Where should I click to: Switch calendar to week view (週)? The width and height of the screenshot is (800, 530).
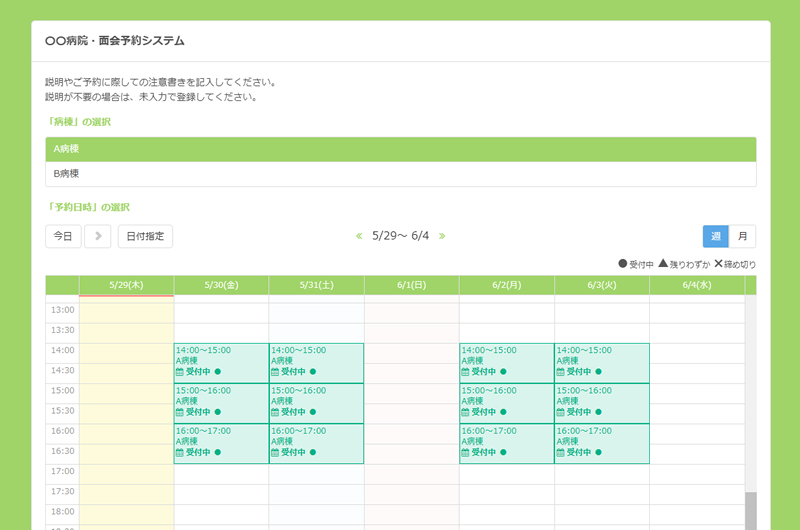715,236
